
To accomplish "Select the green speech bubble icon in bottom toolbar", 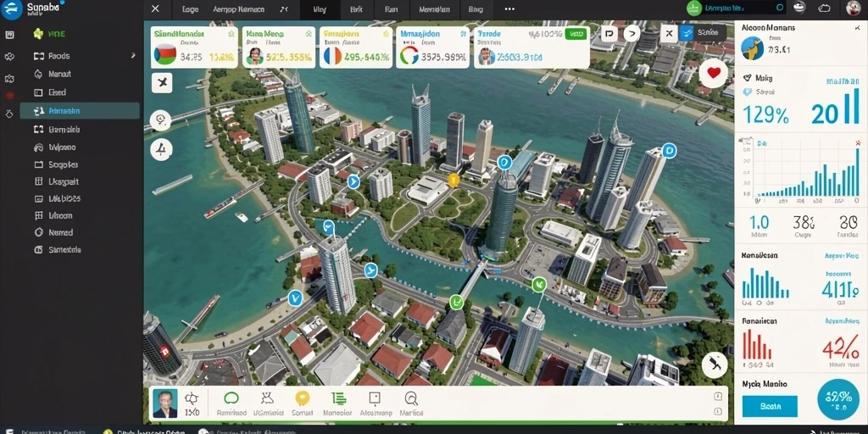I will pos(231,398).
